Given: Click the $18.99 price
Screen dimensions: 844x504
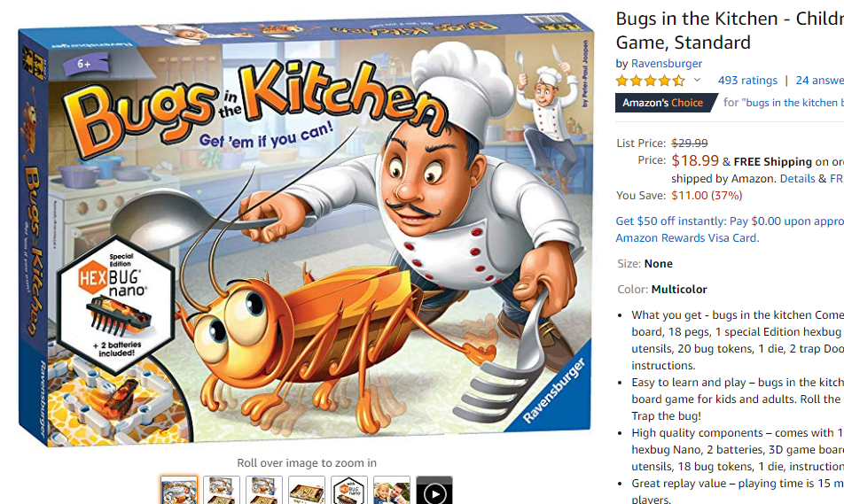Looking at the screenshot, I should (x=695, y=160).
